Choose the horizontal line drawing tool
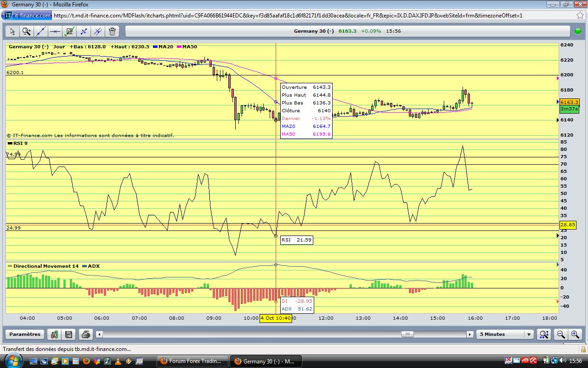This screenshot has width=588, height=368. [55, 31]
